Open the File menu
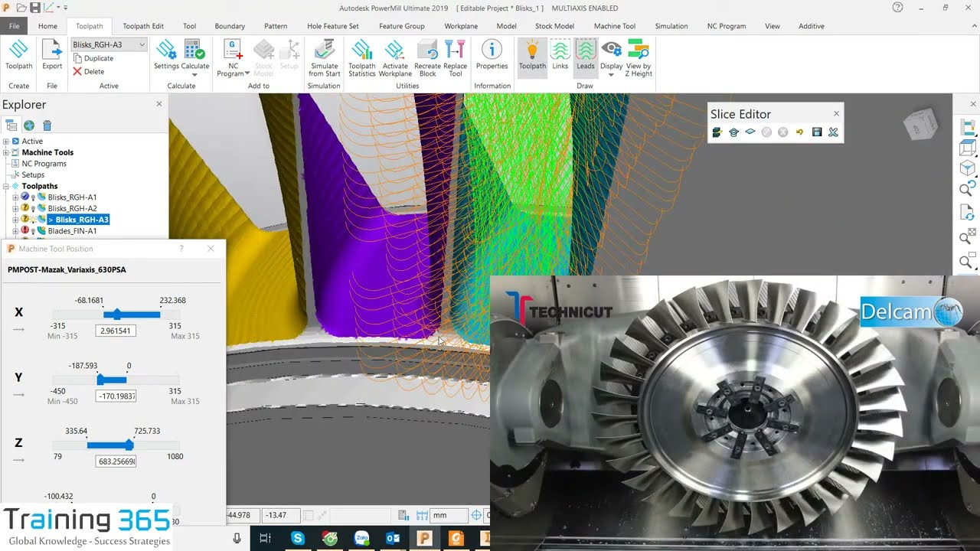The image size is (980, 551). coord(14,26)
